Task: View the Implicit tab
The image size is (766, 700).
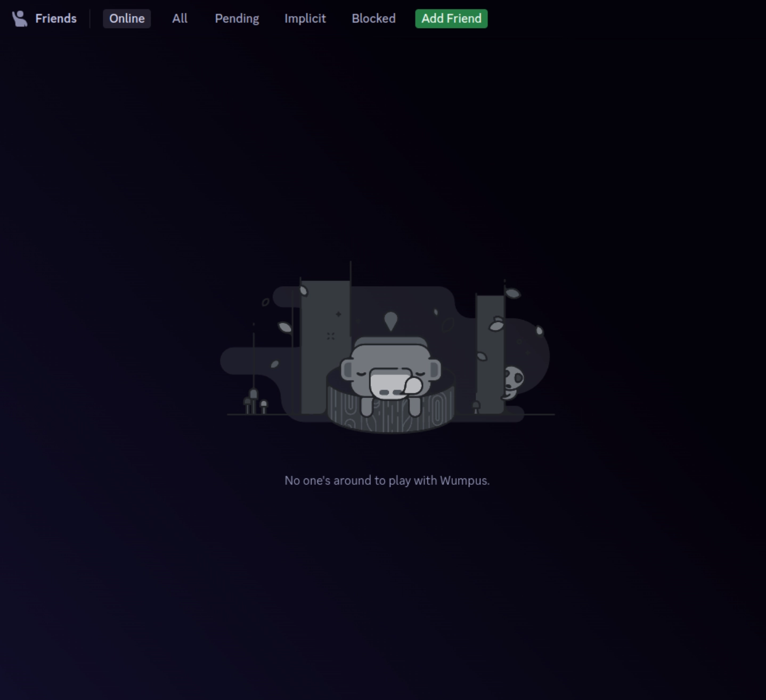Action: pos(305,18)
